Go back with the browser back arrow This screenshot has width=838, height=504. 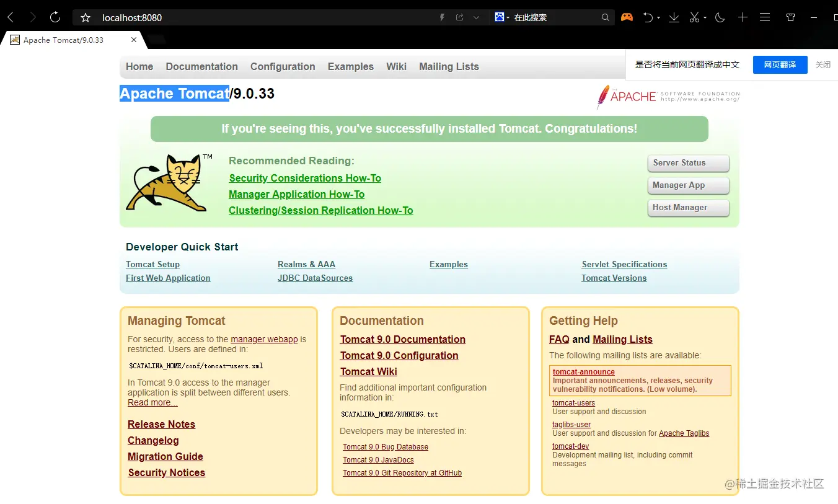pos(11,17)
